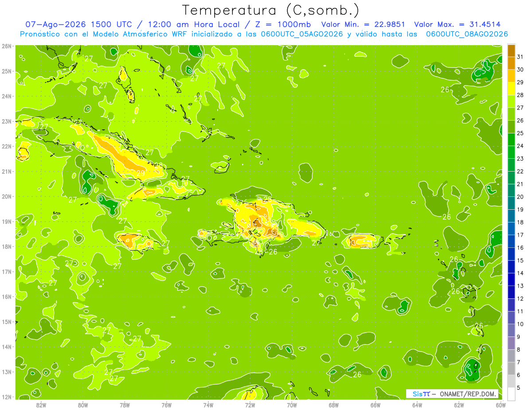
Task: Click the legend value 17
Action: point(520,235)
